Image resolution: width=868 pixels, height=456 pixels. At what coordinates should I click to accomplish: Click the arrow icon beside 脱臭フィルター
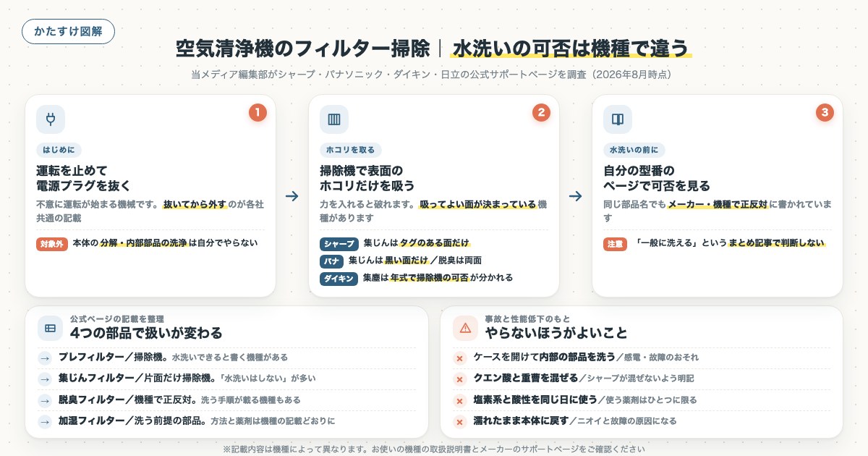point(44,400)
